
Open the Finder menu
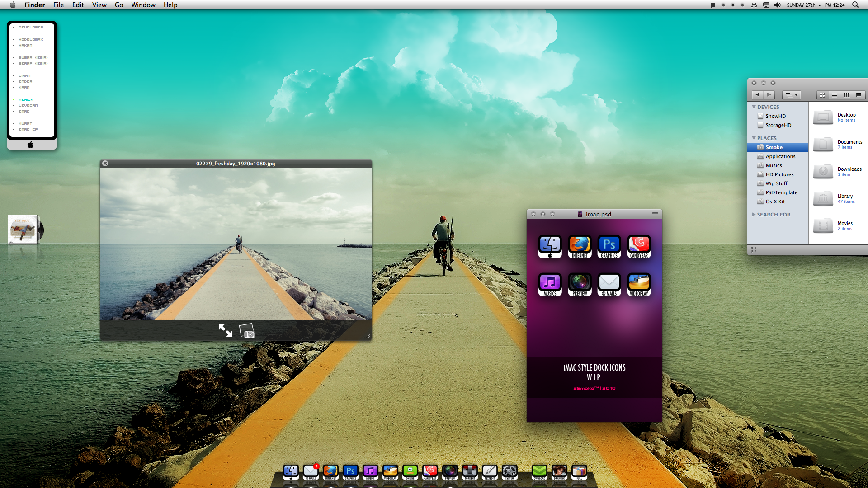click(35, 5)
